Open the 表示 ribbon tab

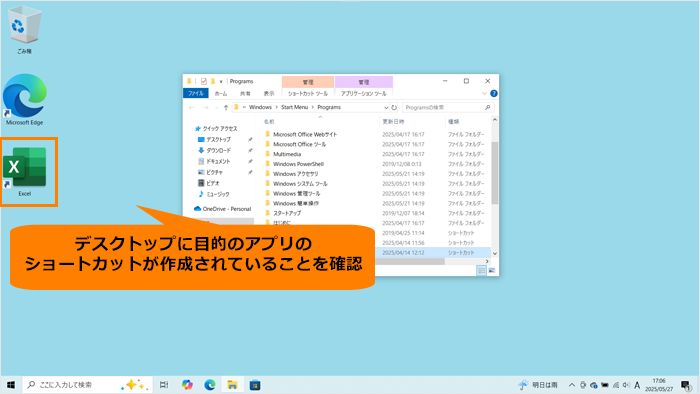coord(269,93)
